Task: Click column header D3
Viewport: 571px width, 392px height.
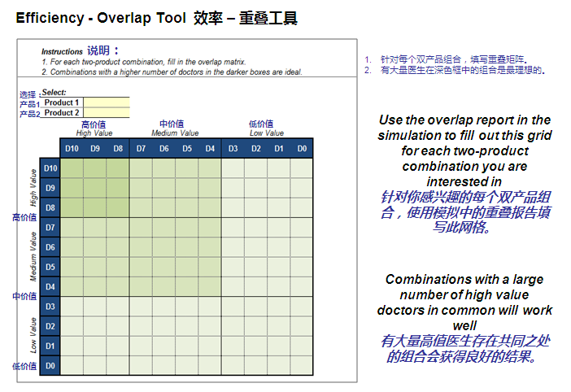Action: click(233, 149)
